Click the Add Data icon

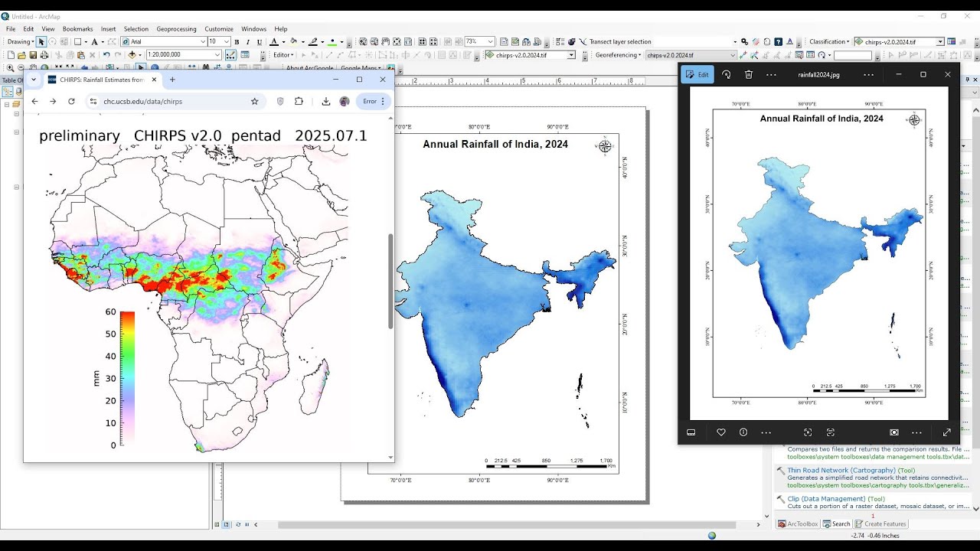(x=132, y=55)
